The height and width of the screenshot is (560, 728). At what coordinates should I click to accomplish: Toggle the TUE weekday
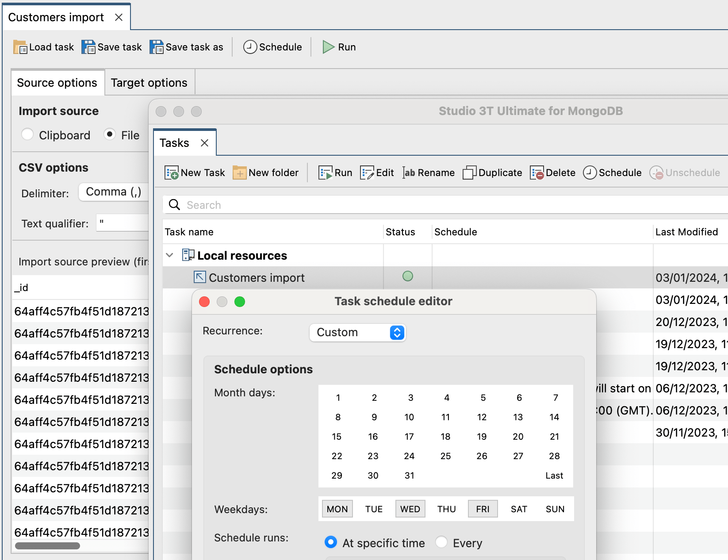click(374, 509)
